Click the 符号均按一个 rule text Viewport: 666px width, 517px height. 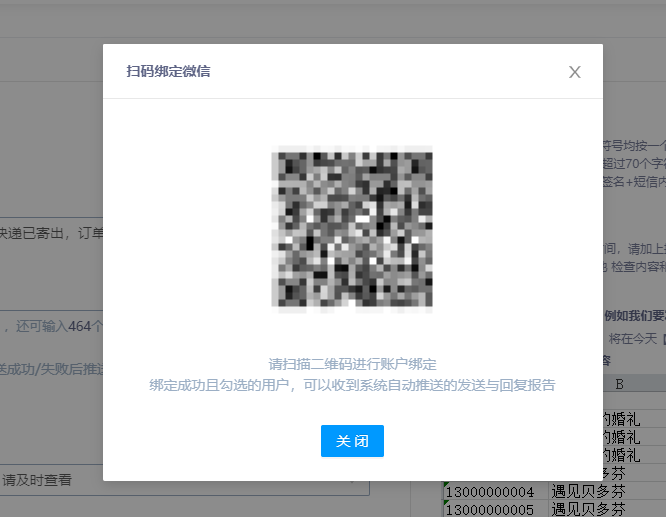[634, 144]
